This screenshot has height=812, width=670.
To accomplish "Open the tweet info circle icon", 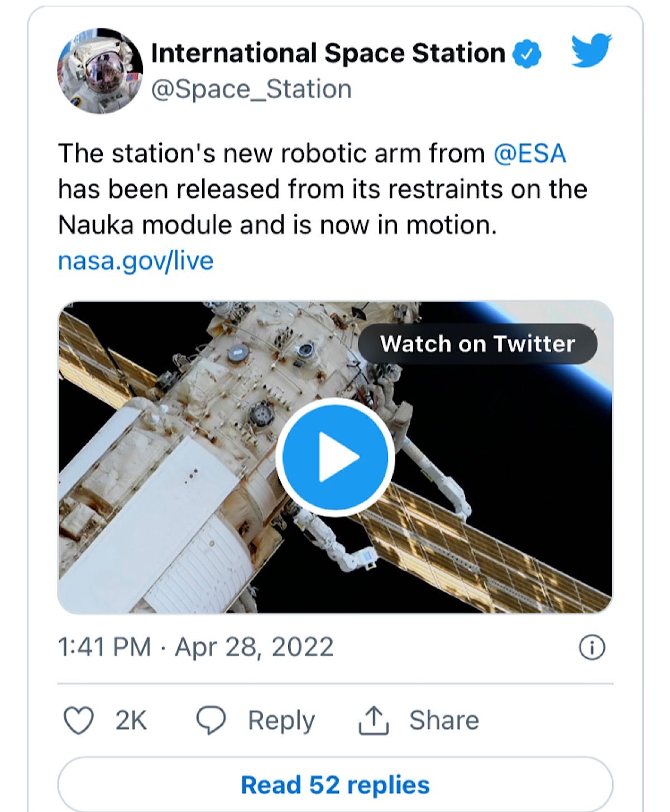I will pyautogui.click(x=592, y=648).
